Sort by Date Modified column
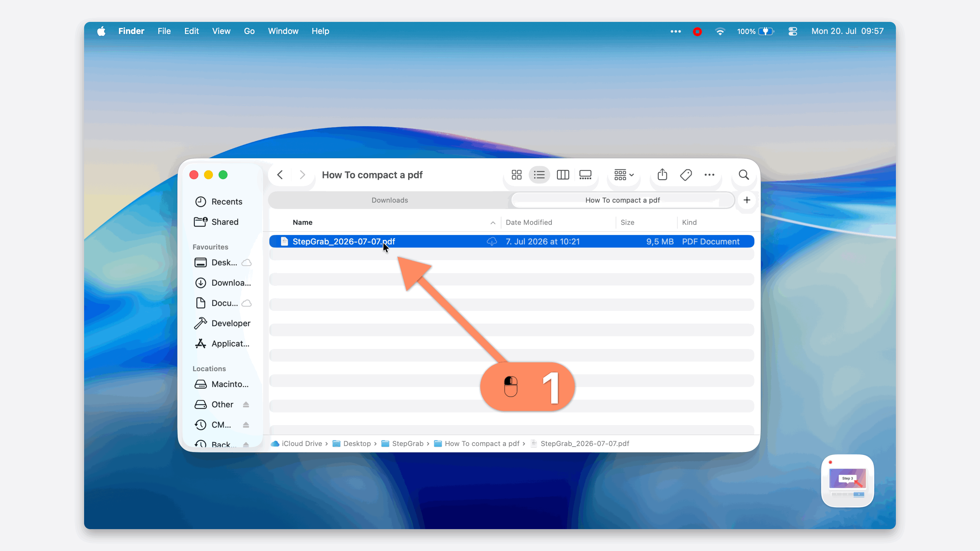Screen dimensions: 980x551 click(x=529, y=222)
